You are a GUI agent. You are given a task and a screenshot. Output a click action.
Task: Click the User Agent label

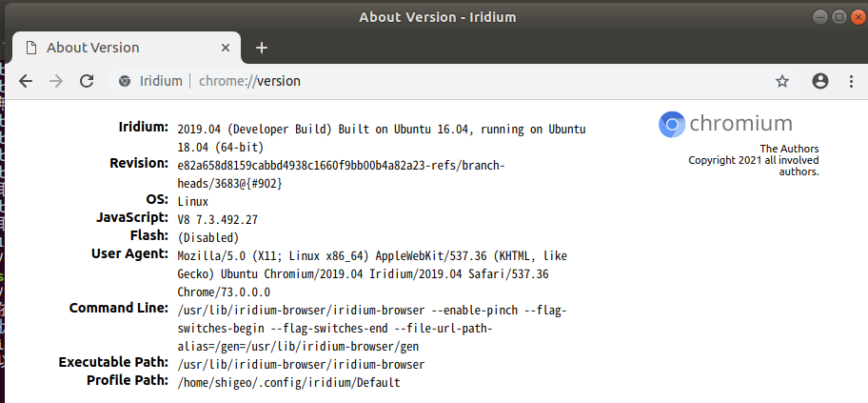click(x=129, y=253)
